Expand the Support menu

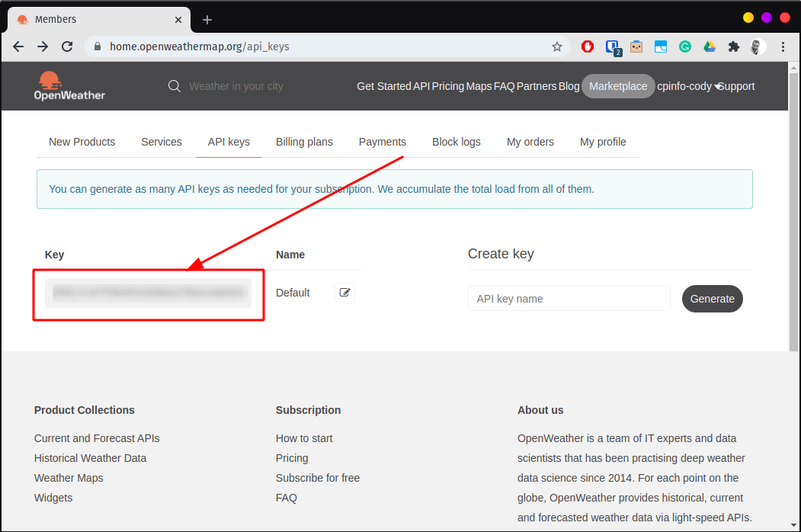(x=735, y=86)
